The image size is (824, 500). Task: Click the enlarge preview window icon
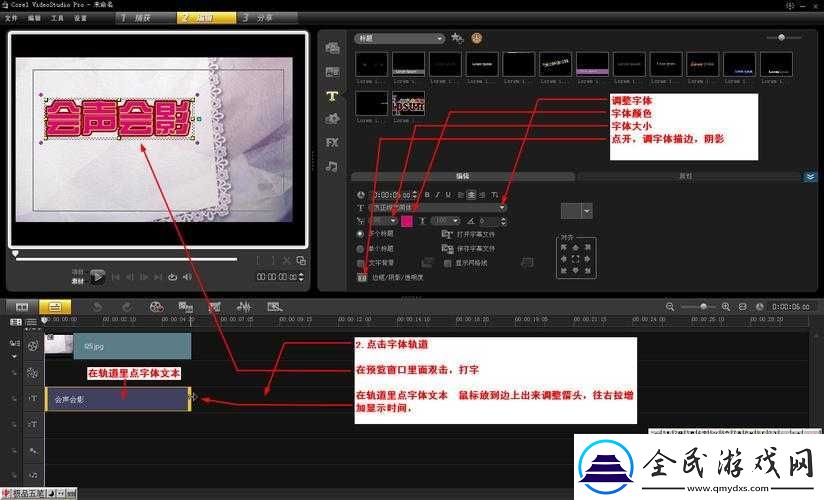pos(301,260)
